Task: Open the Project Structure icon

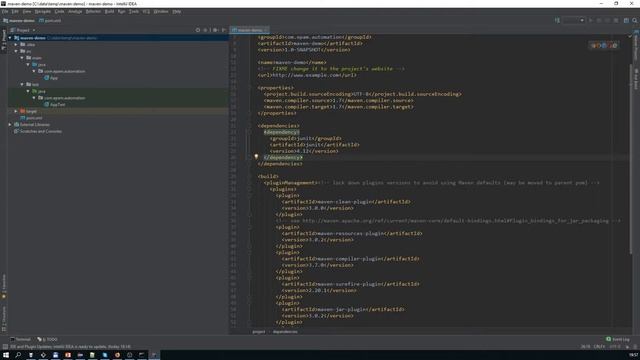Action: click(x=626, y=20)
